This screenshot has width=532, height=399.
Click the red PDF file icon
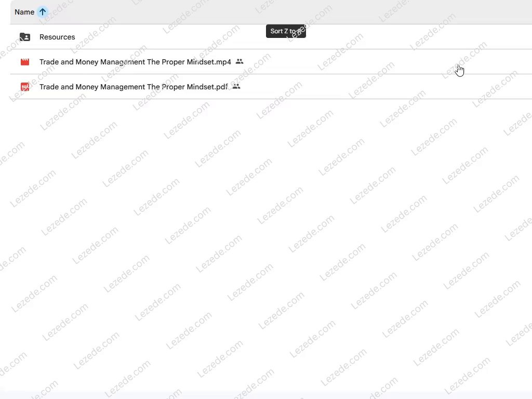click(x=25, y=87)
